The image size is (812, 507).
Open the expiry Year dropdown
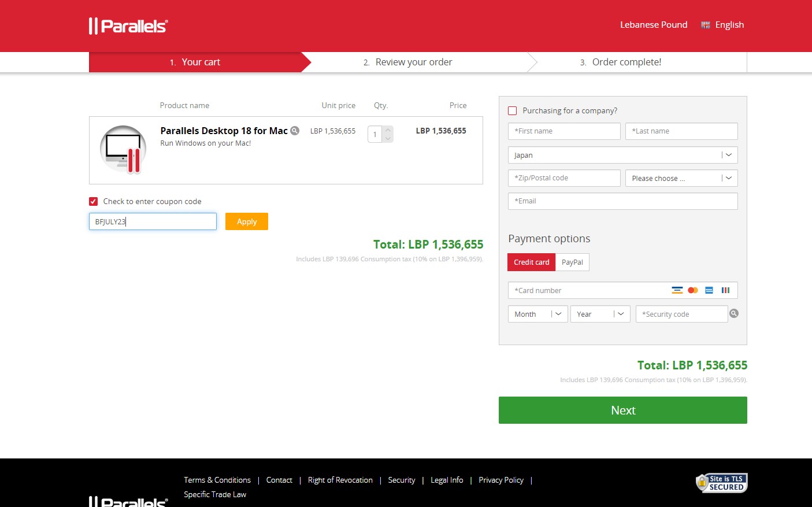pos(600,314)
